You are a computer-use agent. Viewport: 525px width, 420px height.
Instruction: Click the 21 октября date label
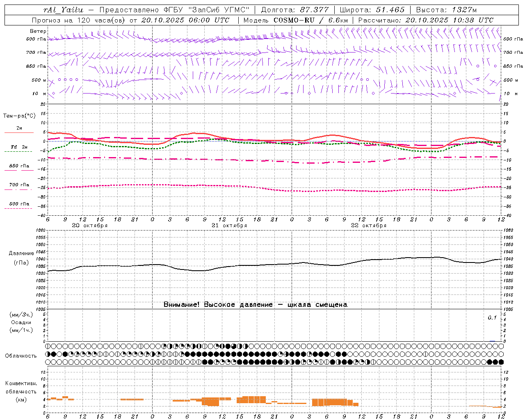(229, 226)
